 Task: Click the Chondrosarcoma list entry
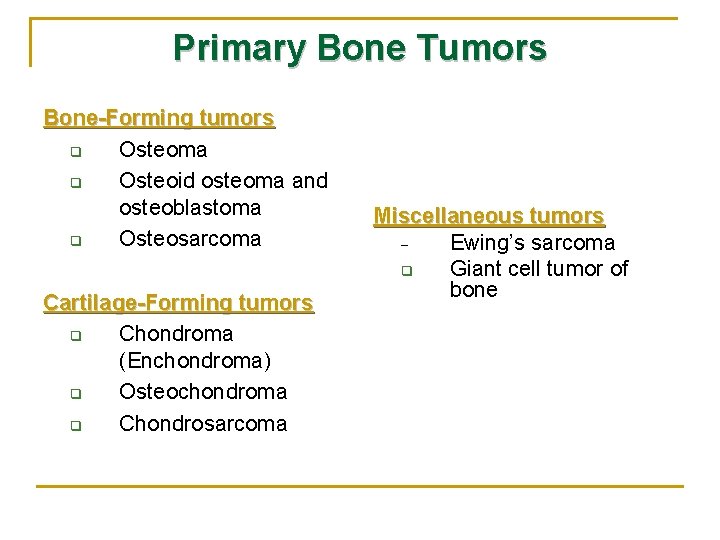tap(203, 423)
